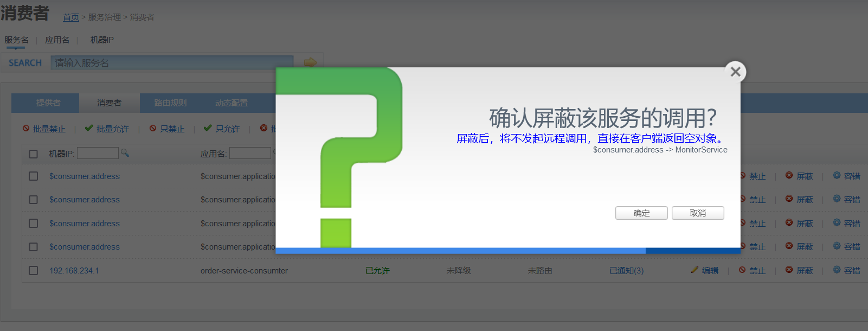Click the magnifier icon beside 机器IP filter
868x331 pixels.
(125, 153)
